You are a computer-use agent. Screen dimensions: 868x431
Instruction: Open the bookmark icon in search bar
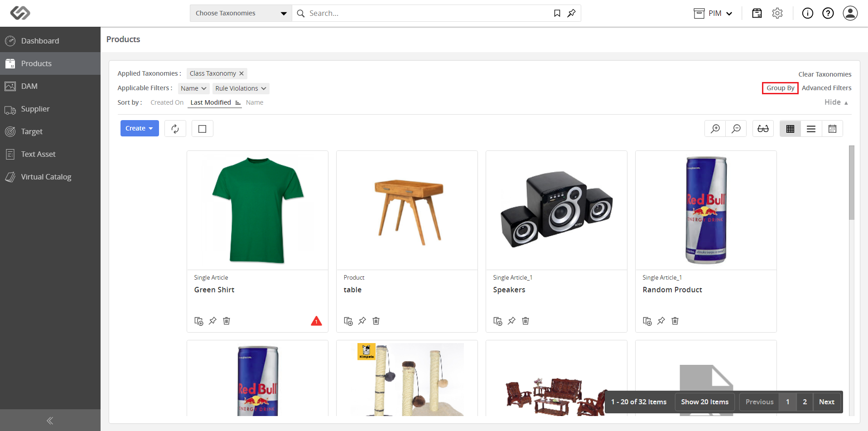557,13
